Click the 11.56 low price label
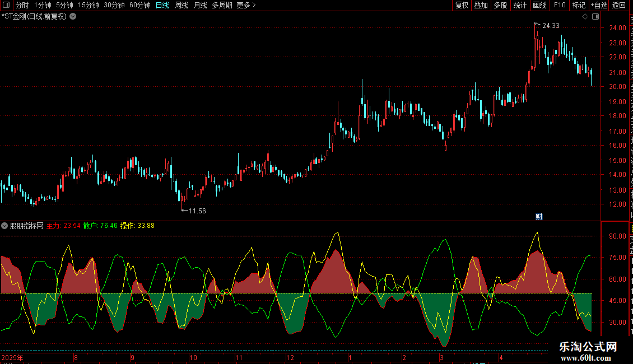 (x=197, y=211)
